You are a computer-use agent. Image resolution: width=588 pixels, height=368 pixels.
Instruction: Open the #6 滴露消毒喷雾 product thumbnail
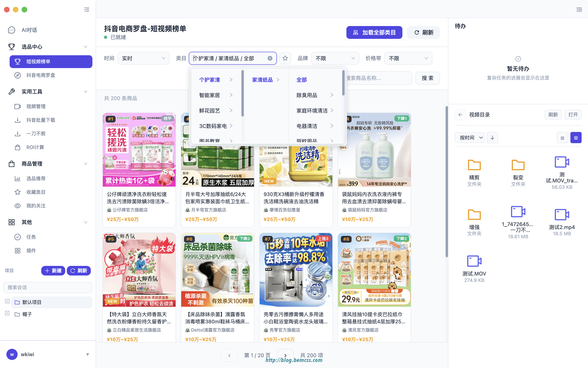pyautogui.click(x=218, y=270)
